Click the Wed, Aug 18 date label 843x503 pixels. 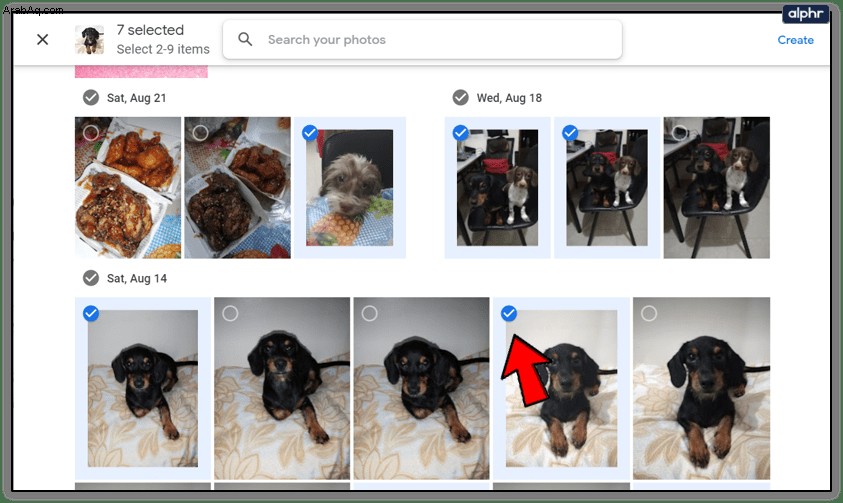coord(509,98)
